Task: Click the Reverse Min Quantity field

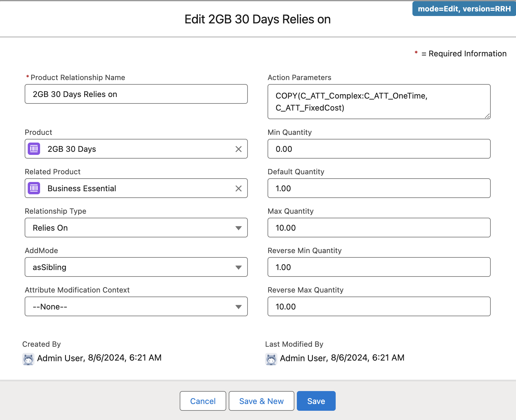Action: 379,267
